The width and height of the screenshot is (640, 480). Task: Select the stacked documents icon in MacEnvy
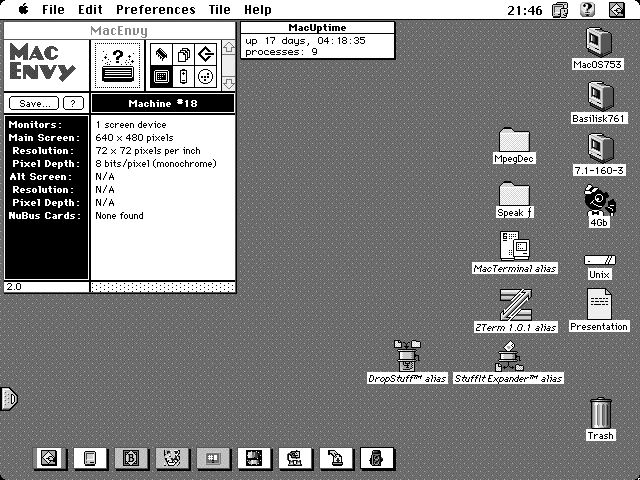tap(183, 54)
